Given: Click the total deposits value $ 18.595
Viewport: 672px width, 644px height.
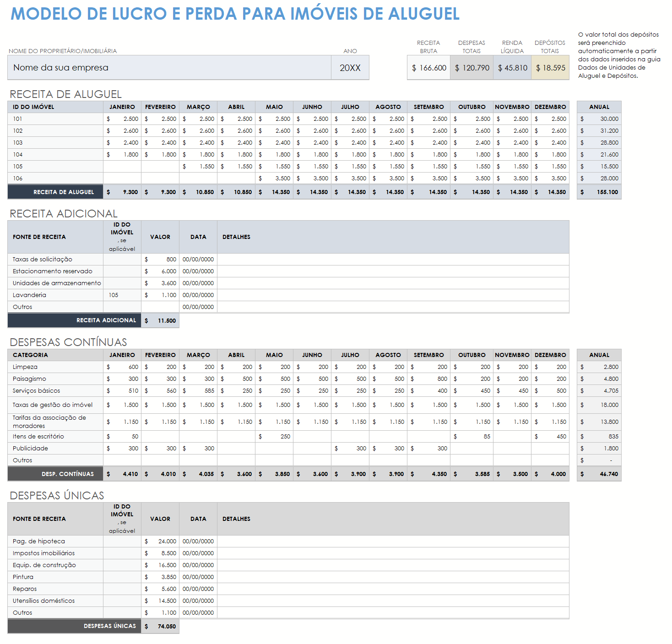Looking at the screenshot, I should point(550,68).
